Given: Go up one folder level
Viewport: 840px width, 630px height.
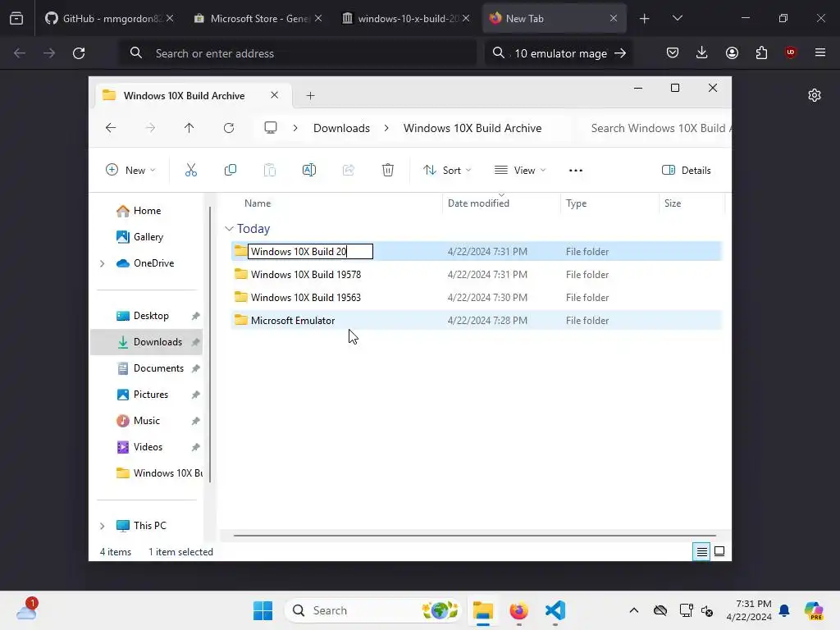Looking at the screenshot, I should pos(189,128).
